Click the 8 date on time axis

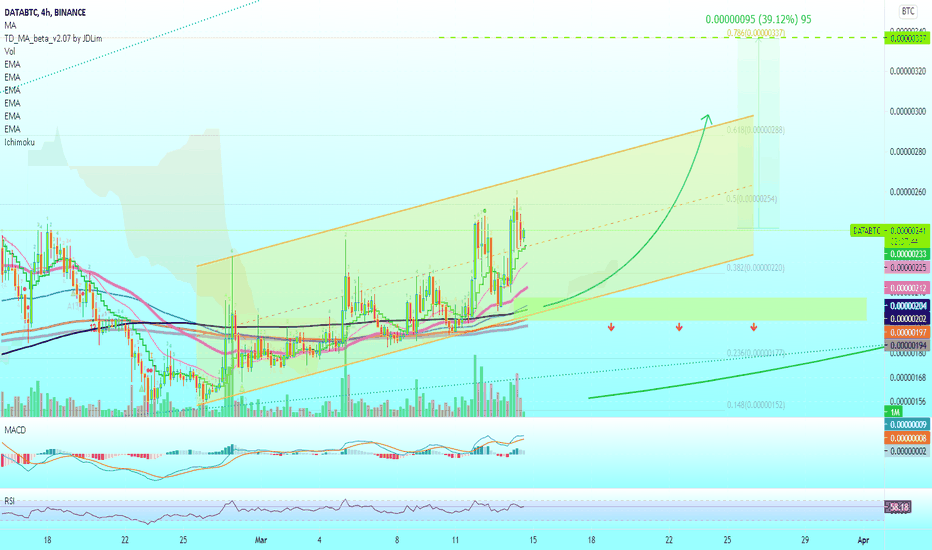pos(397,540)
